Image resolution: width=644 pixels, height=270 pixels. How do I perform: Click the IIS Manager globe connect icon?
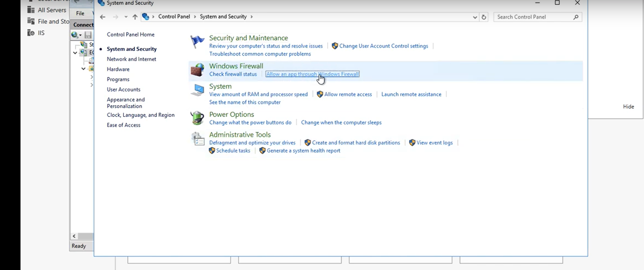pyautogui.click(x=75, y=35)
